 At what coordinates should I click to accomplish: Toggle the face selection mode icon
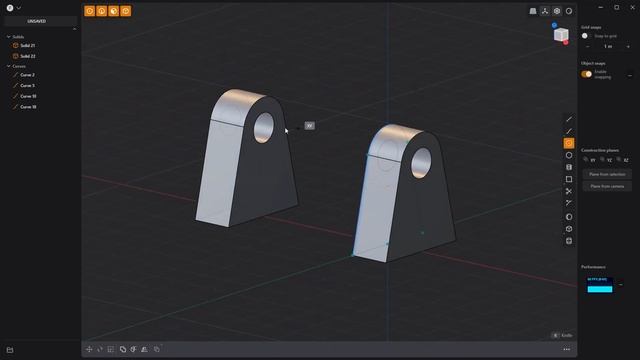click(113, 11)
